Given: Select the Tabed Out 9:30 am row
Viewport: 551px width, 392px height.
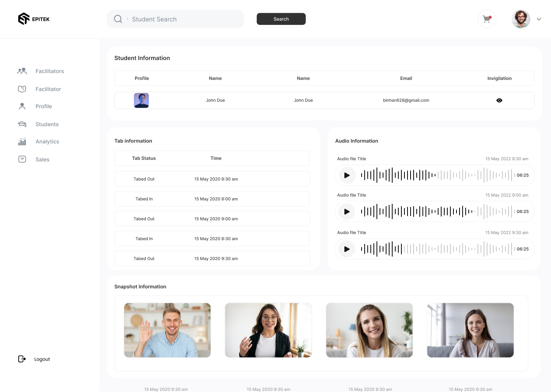Looking at the screenshot, I should (x=212, y=259).
